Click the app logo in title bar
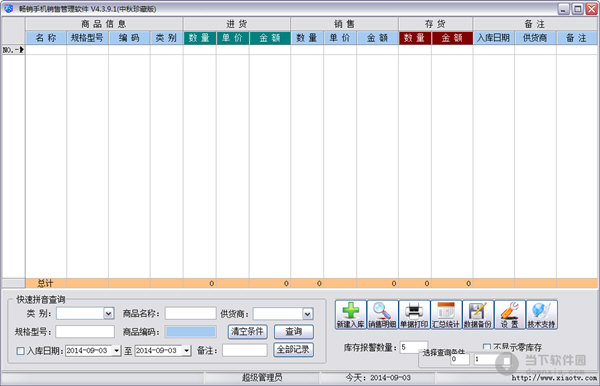The height and width of the screenshot is (386, 600). tap(8, 8)
